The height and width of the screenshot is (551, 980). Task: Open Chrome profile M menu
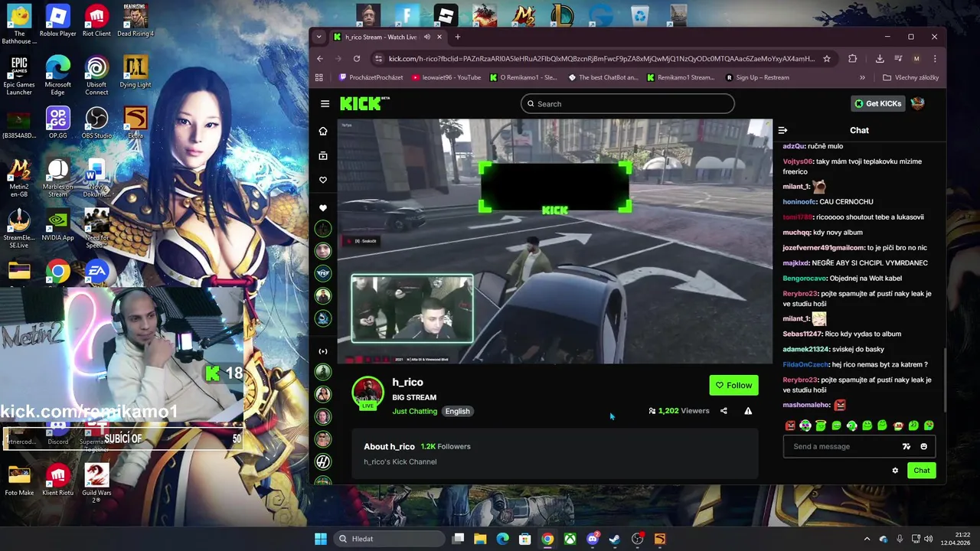pyautogui.click(x=916, y=58)
